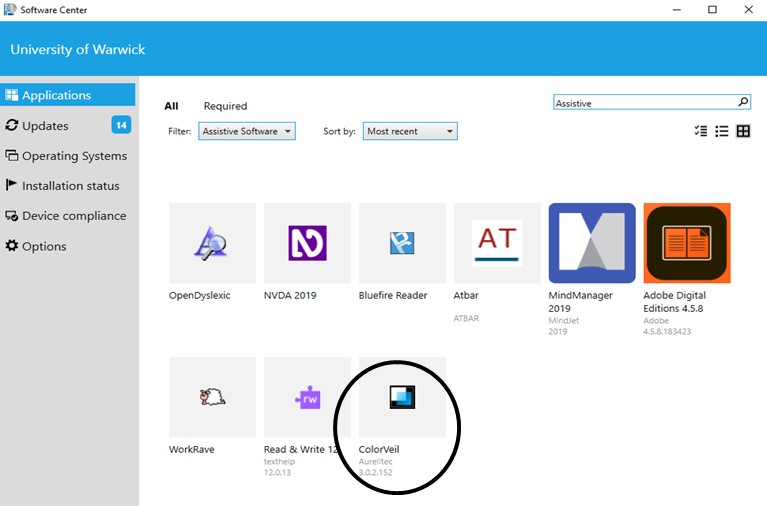Screen dimensions: 767x506
Task: Open Installation status page
Action: 70,186
